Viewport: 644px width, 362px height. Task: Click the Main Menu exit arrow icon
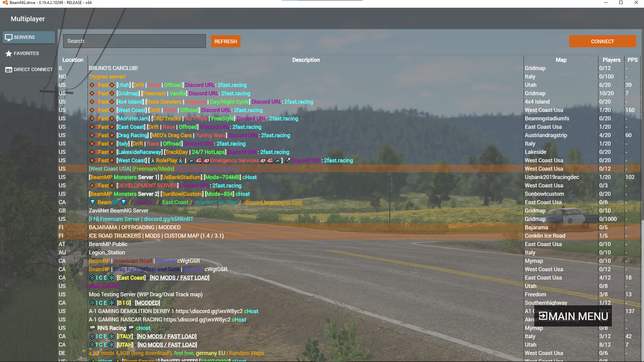point(543,316)
